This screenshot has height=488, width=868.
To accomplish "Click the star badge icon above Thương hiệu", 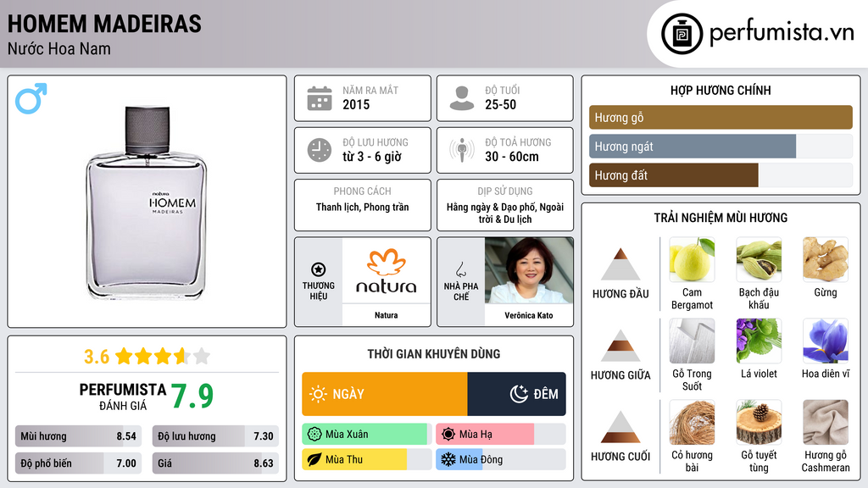I will click(319, 269).
